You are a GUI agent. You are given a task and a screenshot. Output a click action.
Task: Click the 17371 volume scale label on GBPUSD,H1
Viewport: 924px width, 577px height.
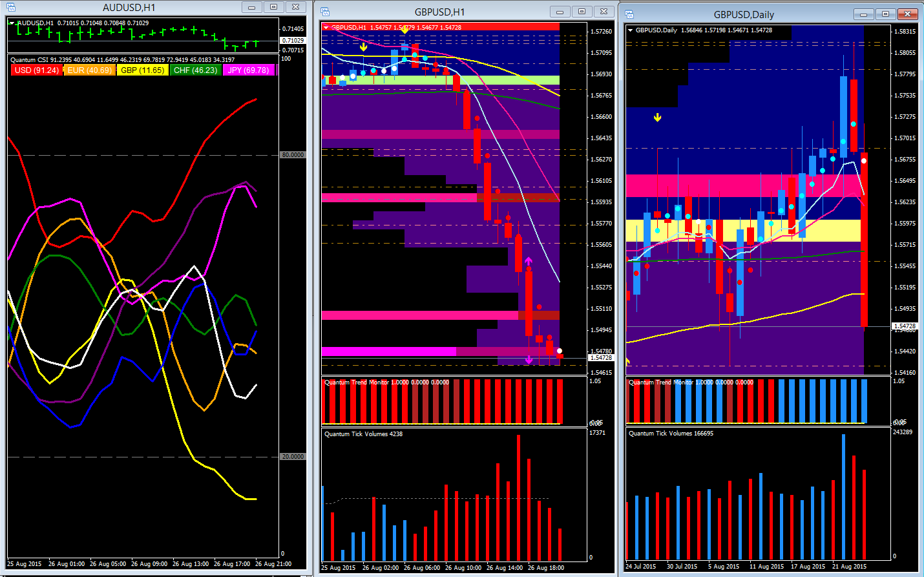click(x=598, y=433)
